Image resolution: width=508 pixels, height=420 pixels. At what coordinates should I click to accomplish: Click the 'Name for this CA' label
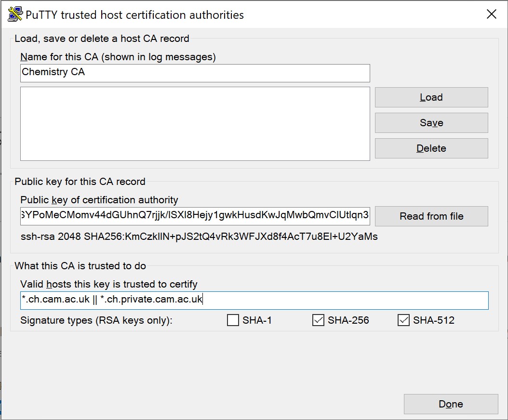[118, 57]
